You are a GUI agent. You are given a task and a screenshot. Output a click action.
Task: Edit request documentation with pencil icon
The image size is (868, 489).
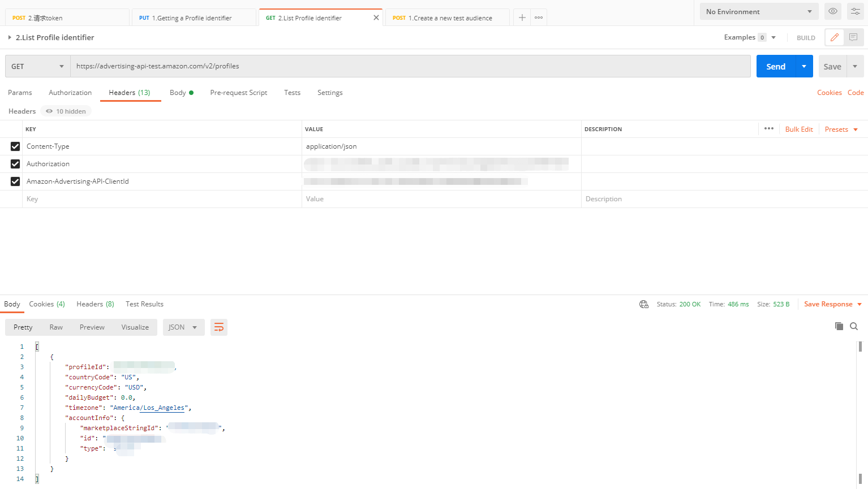(x=834, y=37)
